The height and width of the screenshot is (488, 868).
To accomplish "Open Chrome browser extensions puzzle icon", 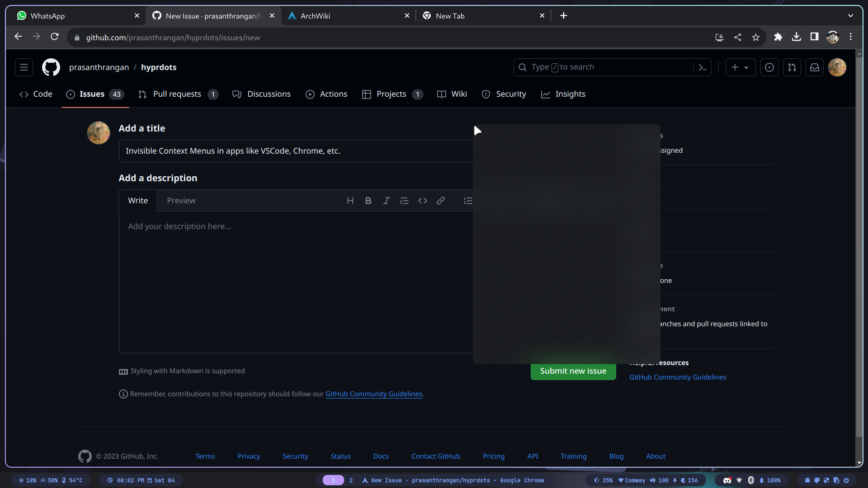I will (778, 37).
